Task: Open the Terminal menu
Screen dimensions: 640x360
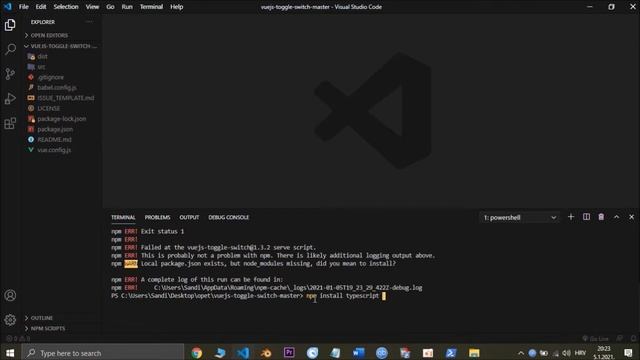Action: [x=151, y=7]
